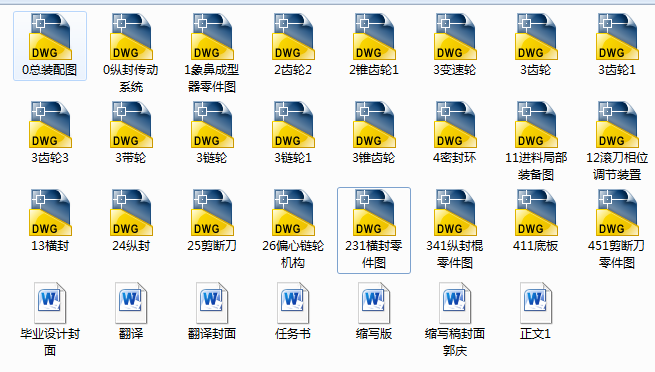Click the file name label 24纵封
Image resolution: width=655 pixels, height=372 pixels.
(x=131, y=246)
